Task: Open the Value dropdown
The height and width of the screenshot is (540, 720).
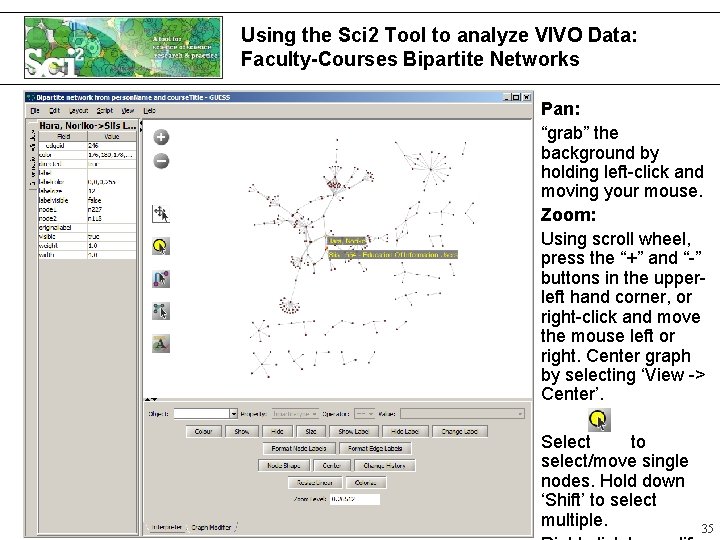Action: pos(462,414)
